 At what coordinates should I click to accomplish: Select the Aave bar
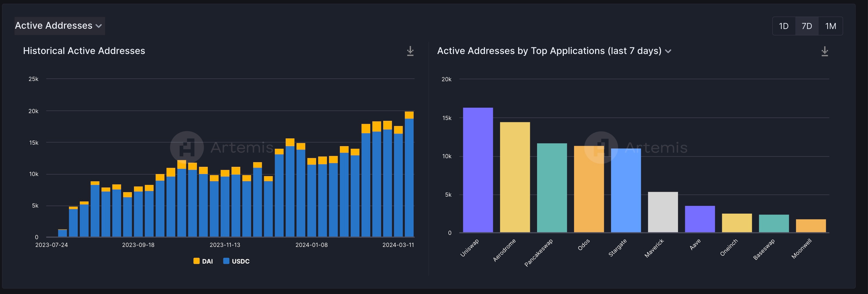coord(700,219)
